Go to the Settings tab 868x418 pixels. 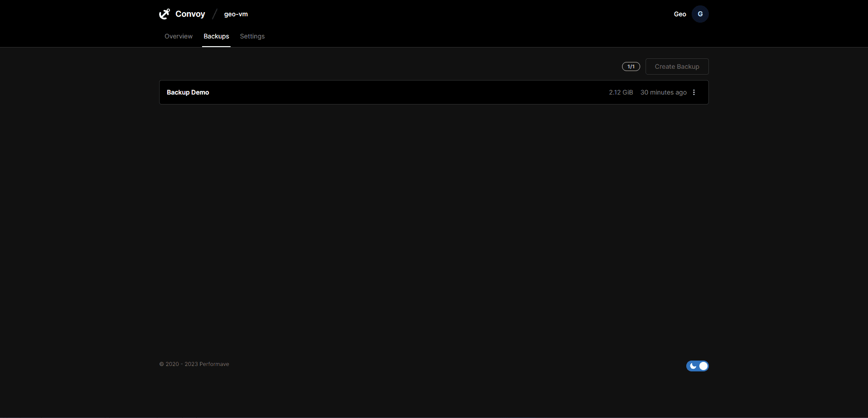coord(252,36)
